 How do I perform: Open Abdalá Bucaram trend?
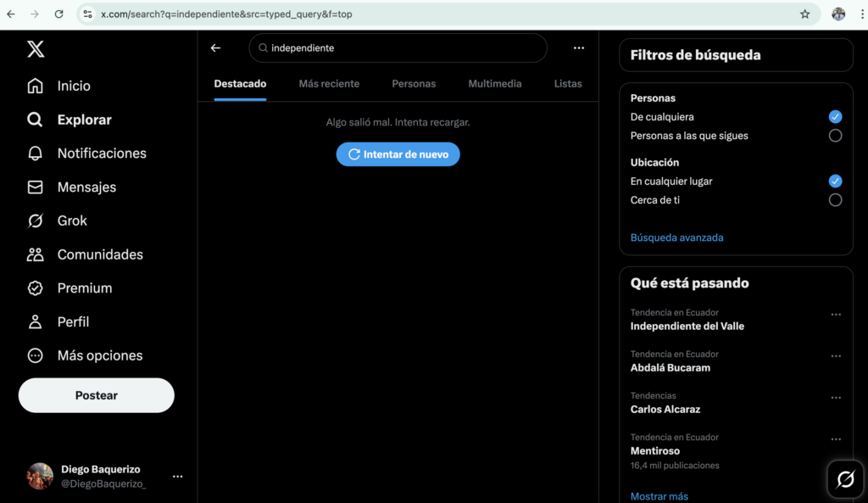click(670, 368)
